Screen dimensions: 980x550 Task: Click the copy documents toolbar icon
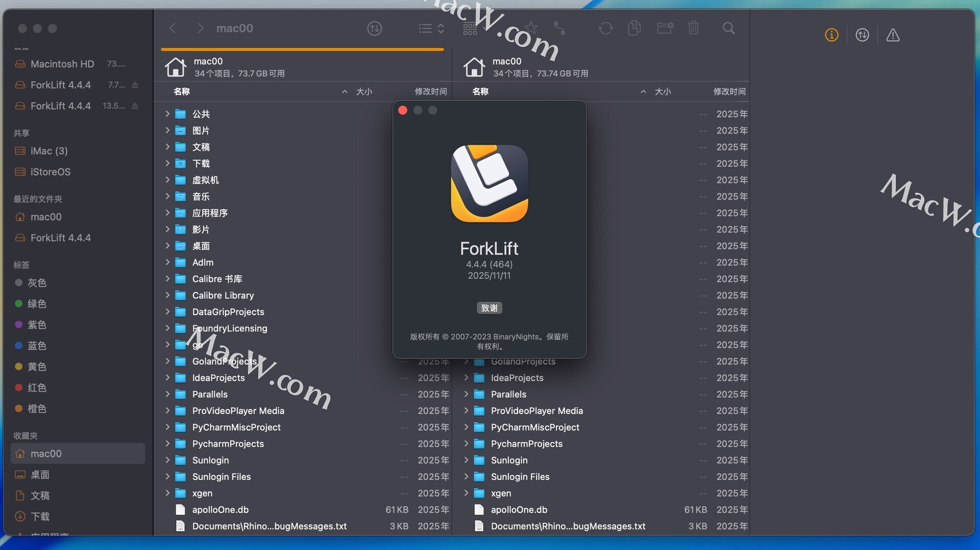click(634, 28)
